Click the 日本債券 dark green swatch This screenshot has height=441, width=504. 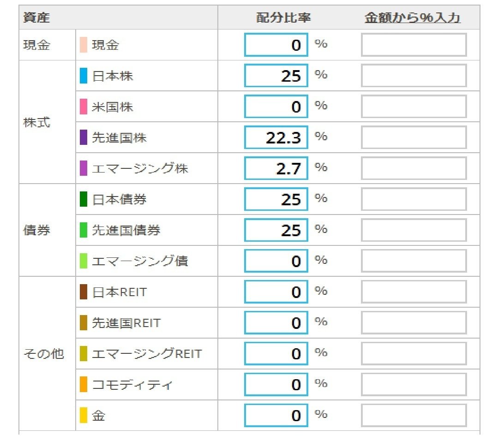84,199
